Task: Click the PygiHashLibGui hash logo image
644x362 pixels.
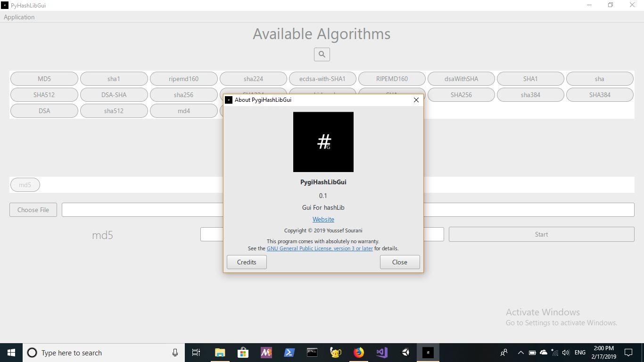Action: coord(323,142)
